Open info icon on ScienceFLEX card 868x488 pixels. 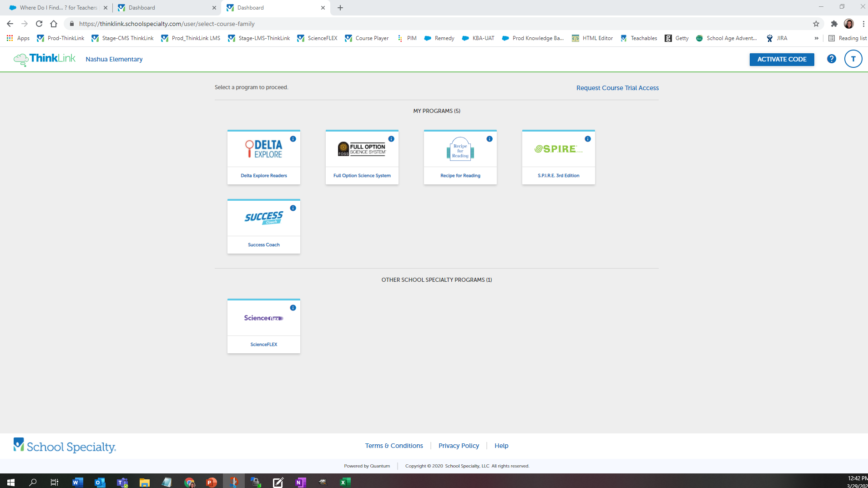[293, 308]
